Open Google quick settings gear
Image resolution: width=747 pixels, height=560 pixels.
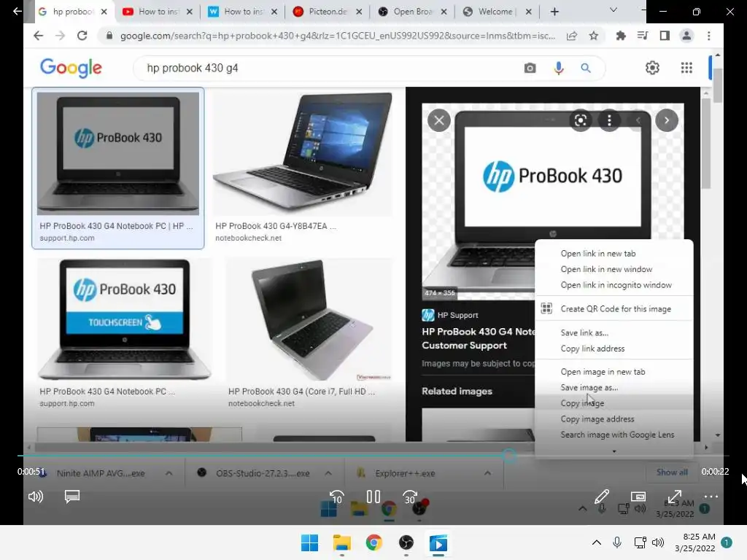tap(652, 68)
